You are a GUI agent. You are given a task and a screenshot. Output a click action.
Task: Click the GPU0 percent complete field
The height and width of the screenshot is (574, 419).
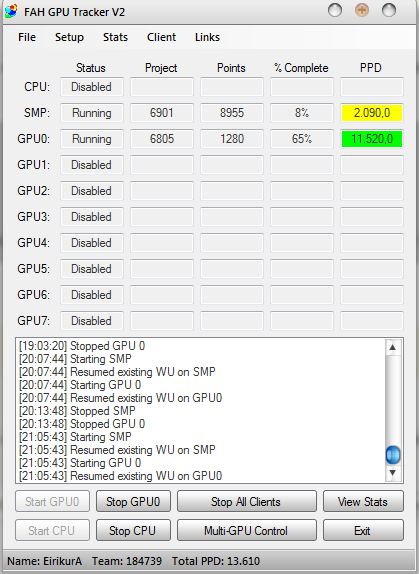point(302,139)
